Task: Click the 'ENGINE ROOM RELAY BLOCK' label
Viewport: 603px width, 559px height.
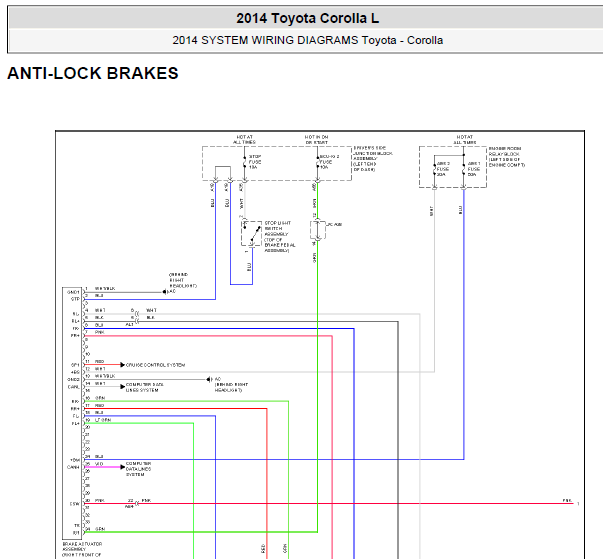Action: [506, 156]
